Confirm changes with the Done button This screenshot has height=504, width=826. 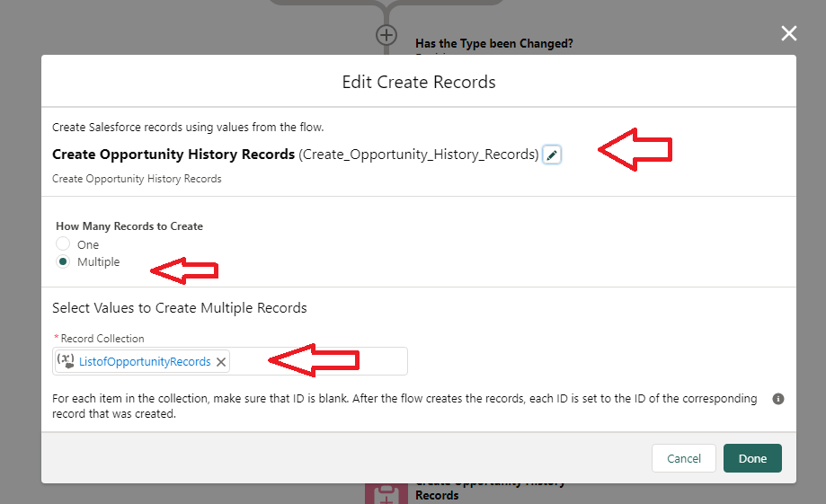point(752,458)
